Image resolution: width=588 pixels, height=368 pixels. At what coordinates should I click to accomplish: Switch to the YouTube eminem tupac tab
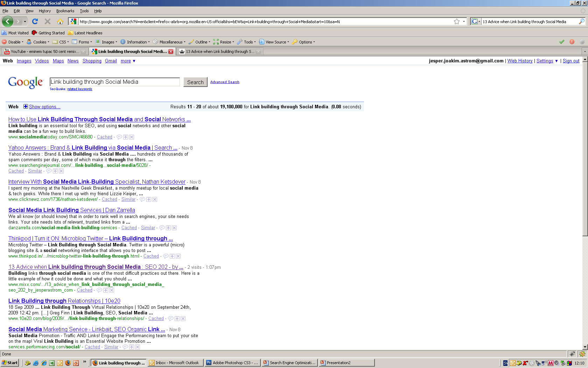pos(44,52)
